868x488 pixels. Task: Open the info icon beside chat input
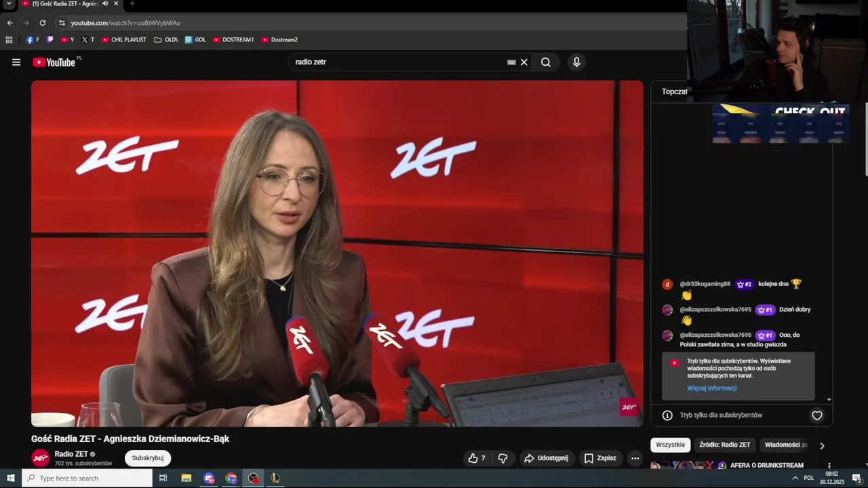point(667,415)
